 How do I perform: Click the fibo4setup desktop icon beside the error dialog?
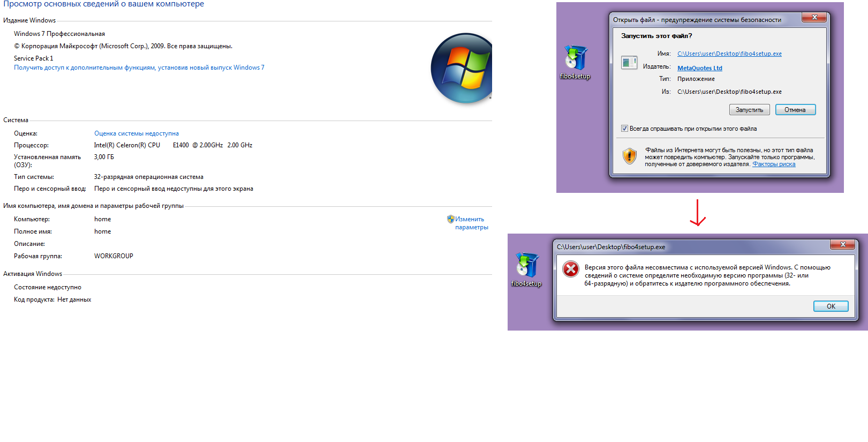526,269
